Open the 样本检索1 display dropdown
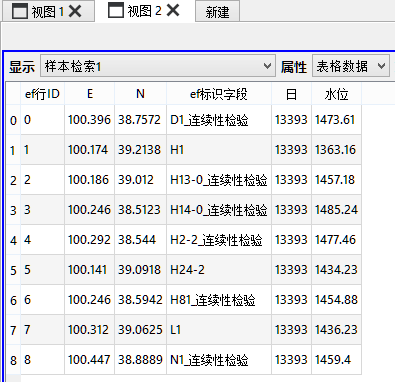The height and width of the screenshot is (382, 395). click(158, 66)
